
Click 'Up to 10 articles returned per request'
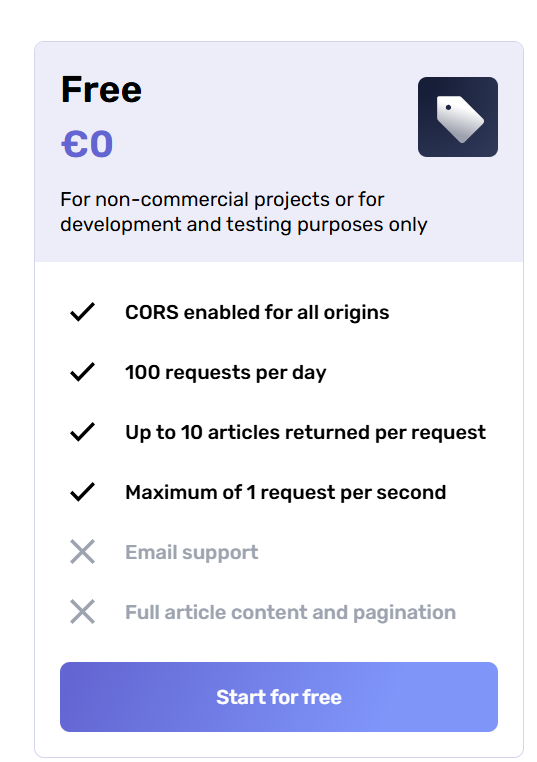[305, 433]
